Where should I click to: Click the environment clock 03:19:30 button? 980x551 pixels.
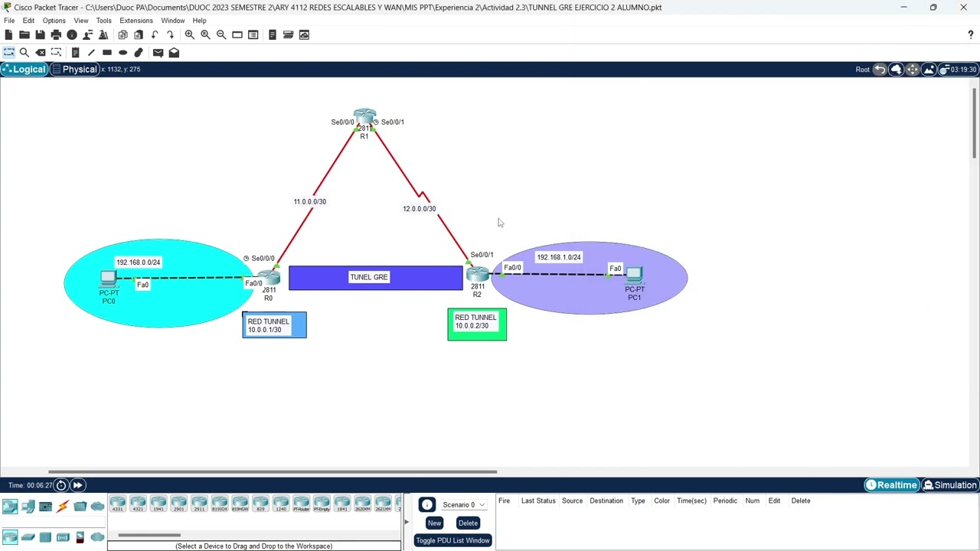[x=959, y=70]
